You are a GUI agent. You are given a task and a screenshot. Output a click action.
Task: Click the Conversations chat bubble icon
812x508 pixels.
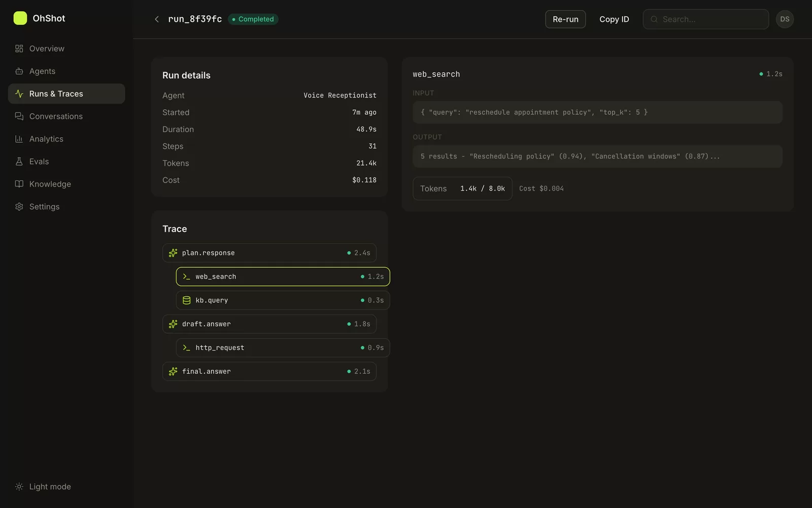19,116
